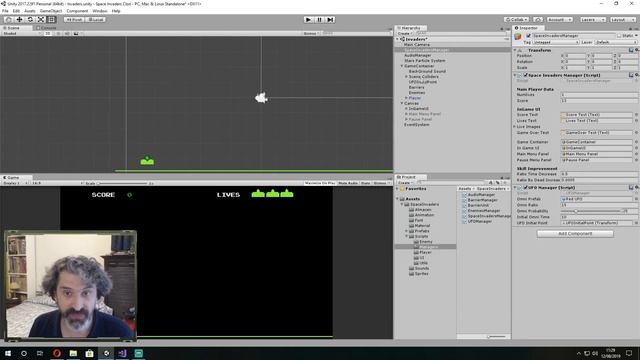Toggle 2D mode in Scene view

[x=47, y=33]
